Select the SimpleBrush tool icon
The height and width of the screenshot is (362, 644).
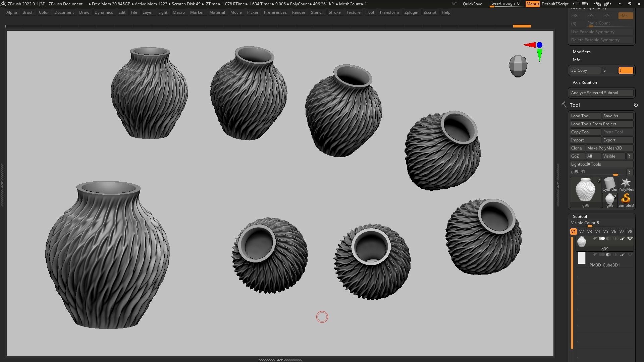pos(626,198)
